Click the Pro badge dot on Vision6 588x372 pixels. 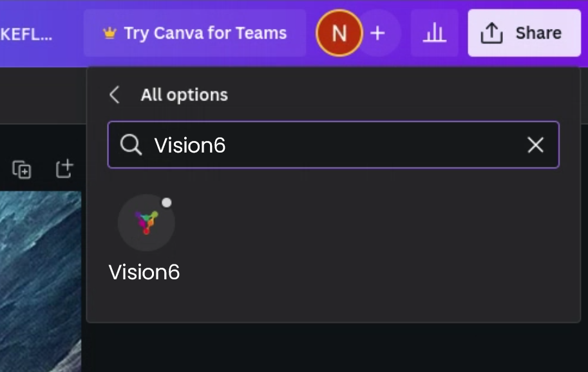click(x=167, y=201)
